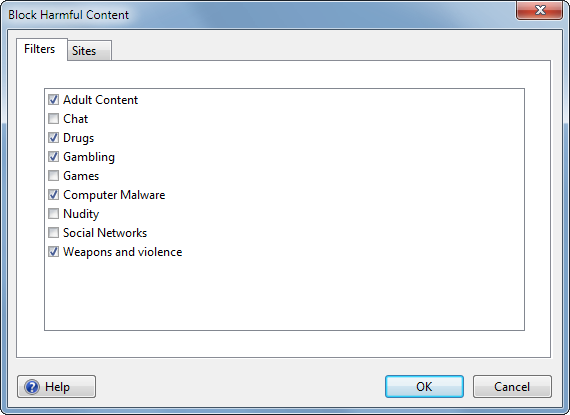Viewport: 570px width, 415px height.
Task: Uncheck Weapons and violence checkbox
Action: click(x=53, y=252)
